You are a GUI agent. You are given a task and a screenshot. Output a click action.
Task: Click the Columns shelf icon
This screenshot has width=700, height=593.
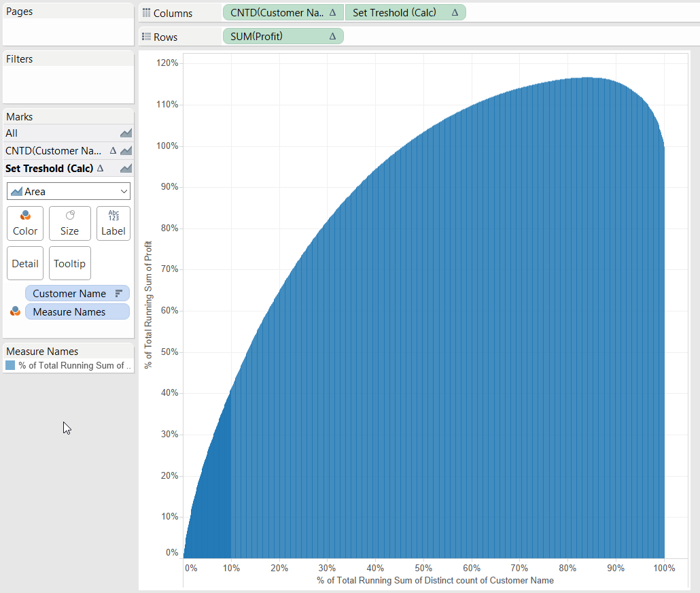[x=146, y=13]
